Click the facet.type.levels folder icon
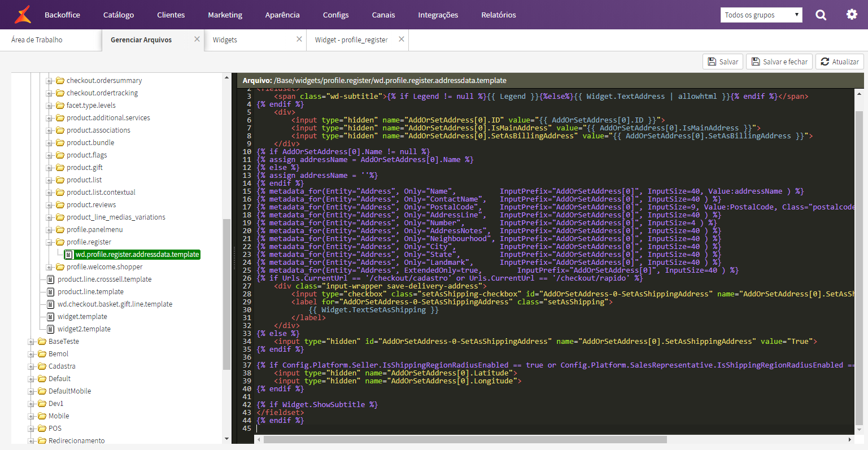868x450 pixels. click(60, 106)
